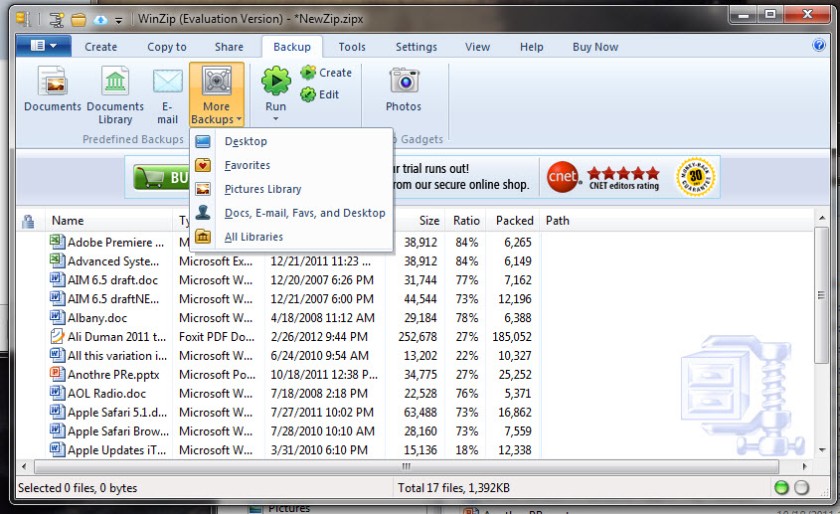Viewport: 840px width, 514px height.
Task: Open the Settings ribbon tab
Action: (416, 47)
